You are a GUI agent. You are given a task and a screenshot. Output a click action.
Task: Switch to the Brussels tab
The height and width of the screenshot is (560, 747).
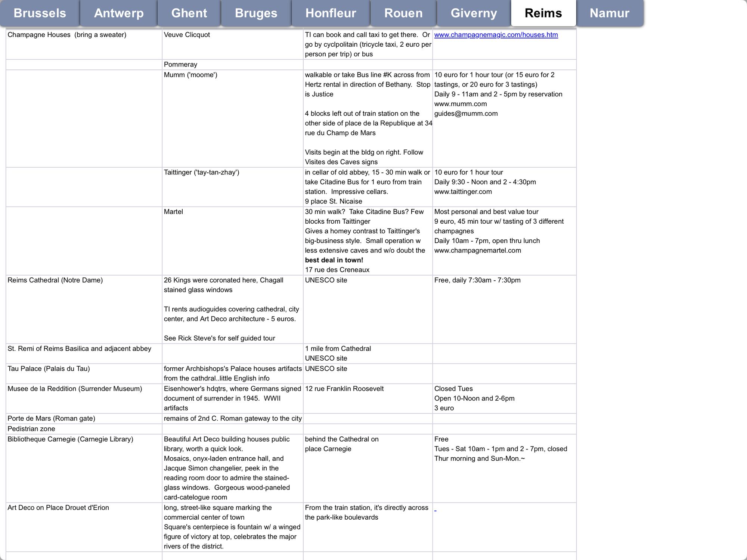click(40, 13)
